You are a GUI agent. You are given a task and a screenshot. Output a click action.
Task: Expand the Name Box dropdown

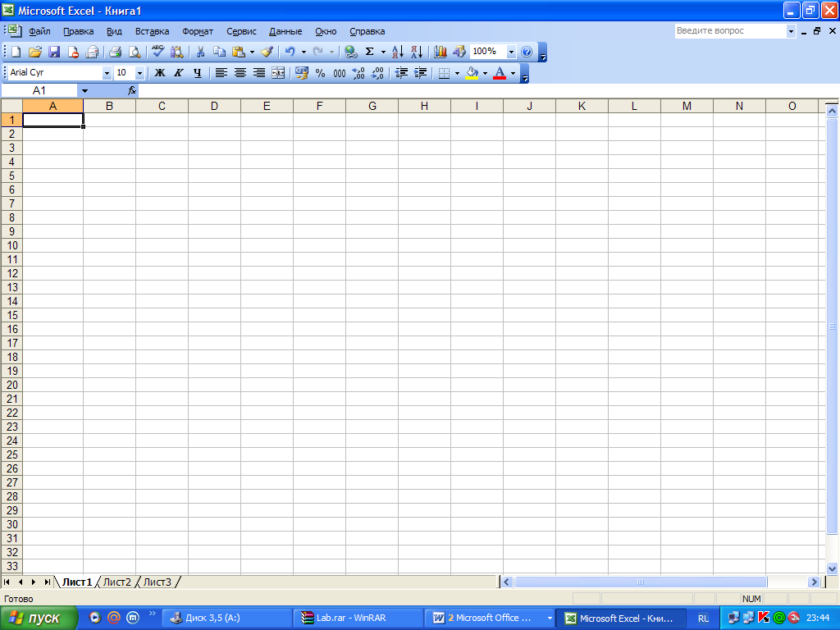[84, 90]
